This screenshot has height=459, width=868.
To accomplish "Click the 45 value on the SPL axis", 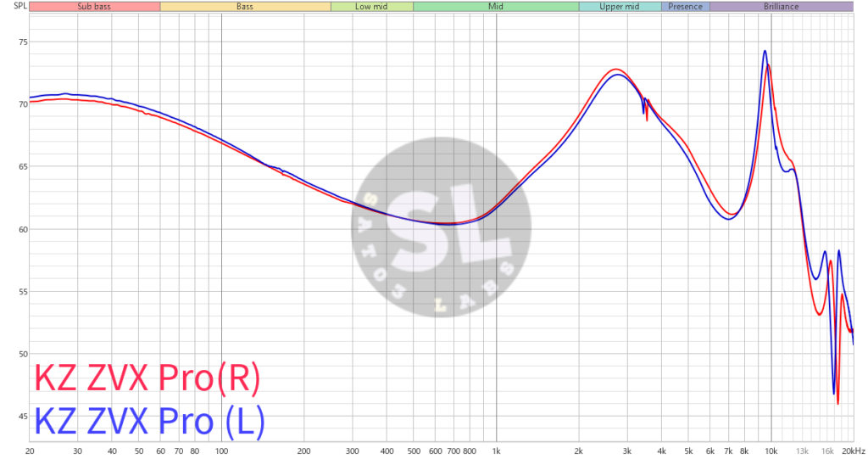I will coord(22,417).
